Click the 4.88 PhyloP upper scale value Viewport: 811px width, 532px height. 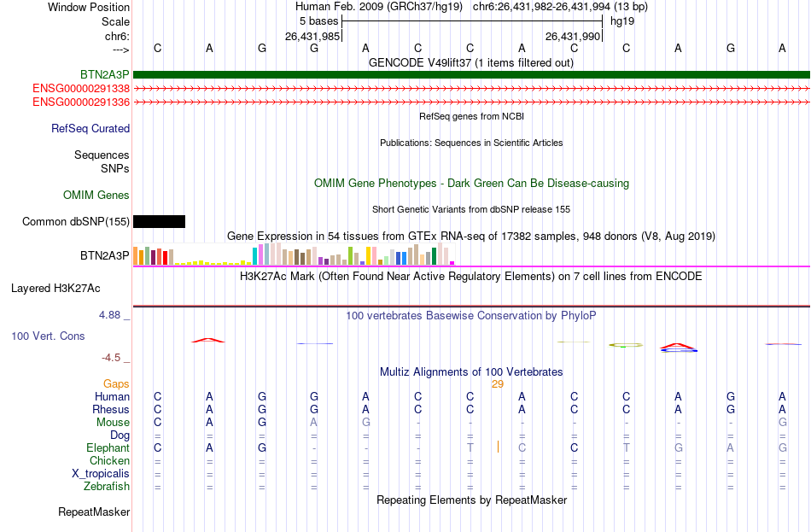[x=109, y=314]
